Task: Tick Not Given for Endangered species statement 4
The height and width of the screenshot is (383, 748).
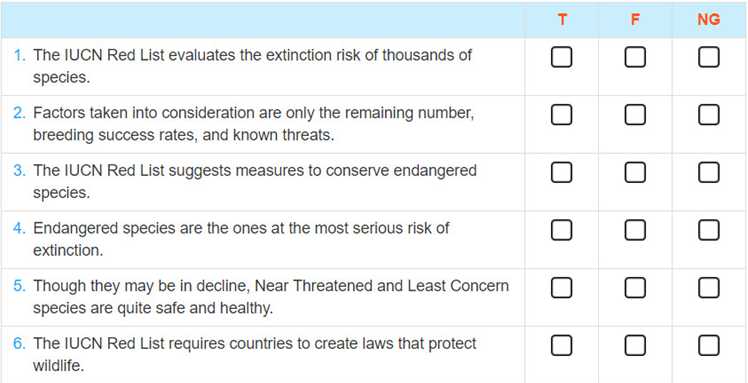Action: point(708,230)
